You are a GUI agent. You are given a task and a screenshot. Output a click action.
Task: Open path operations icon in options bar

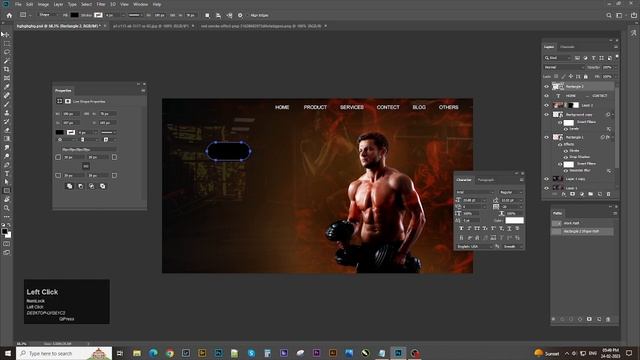(207, 15)
